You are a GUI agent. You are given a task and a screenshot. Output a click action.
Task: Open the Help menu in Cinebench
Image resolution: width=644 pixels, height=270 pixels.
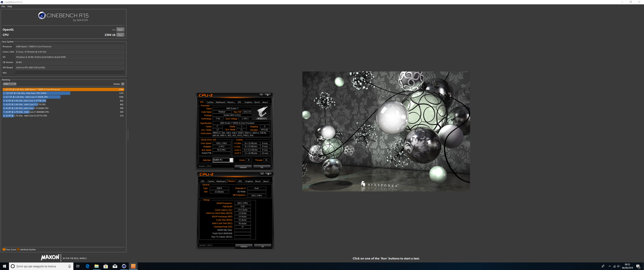pyautogui.click(x=10, y=7)
